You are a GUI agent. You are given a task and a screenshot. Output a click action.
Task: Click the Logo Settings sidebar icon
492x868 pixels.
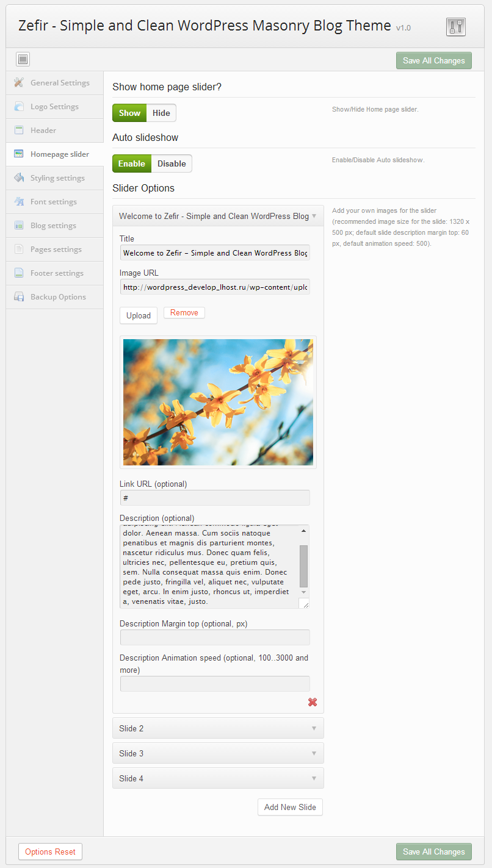(19, 107)
